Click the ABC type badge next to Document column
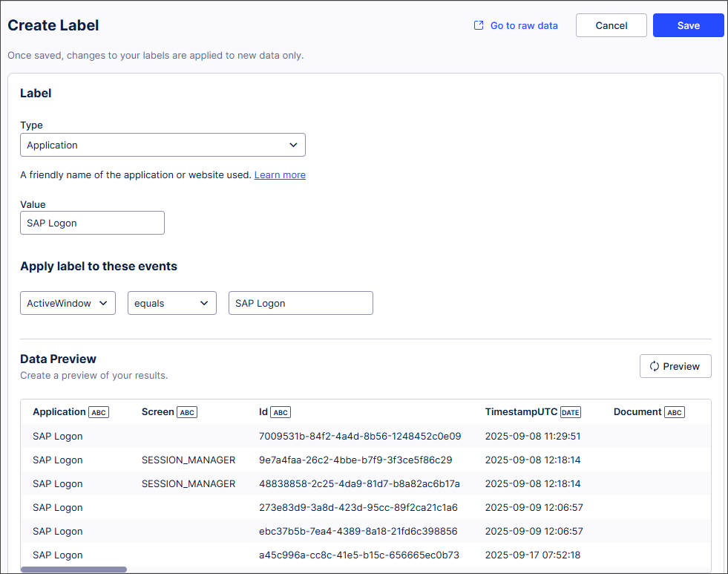728x574 pixels. coord(674,412)
